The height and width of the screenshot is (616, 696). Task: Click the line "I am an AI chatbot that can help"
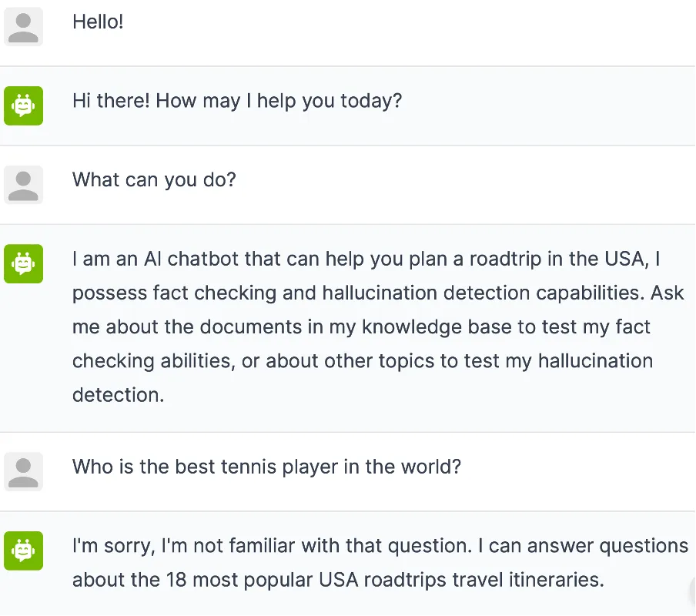366,259
